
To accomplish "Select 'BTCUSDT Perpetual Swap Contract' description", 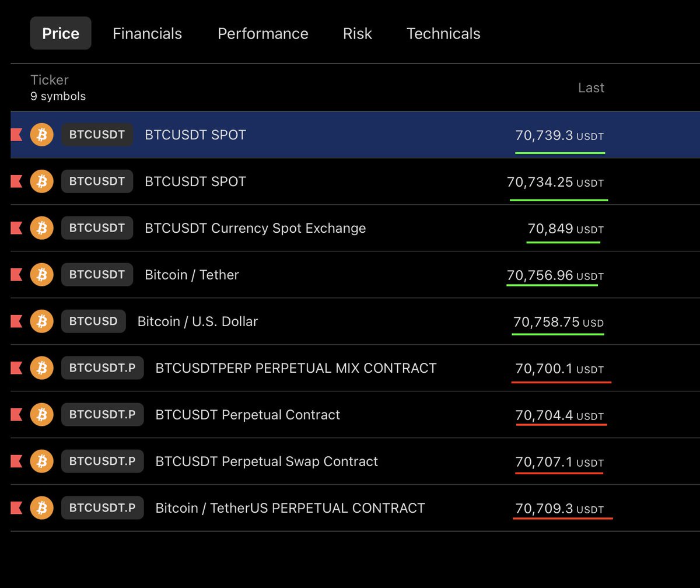I will coord(267,461).
